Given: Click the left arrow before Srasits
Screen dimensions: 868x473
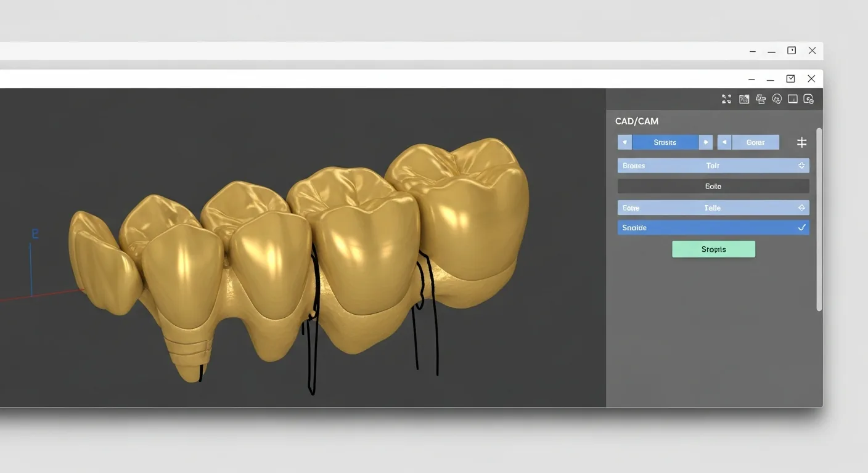Looking at the screenshot, I should (x=624, y=142).
